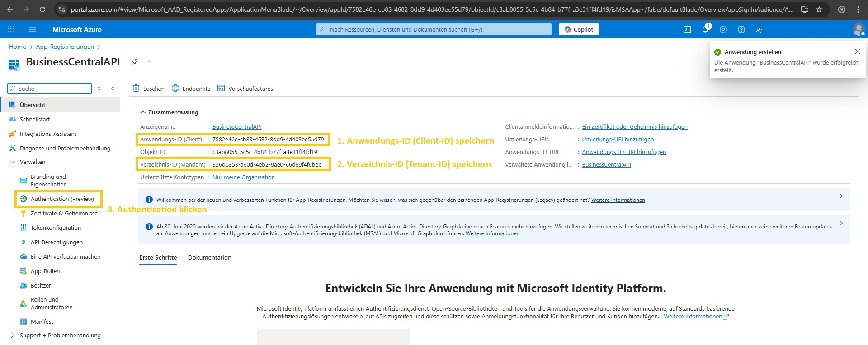Image resolution: width=868 pixels, height=345 pixels.
Task: Close the Anwendung erstellen notification
Action: (858, 51)
